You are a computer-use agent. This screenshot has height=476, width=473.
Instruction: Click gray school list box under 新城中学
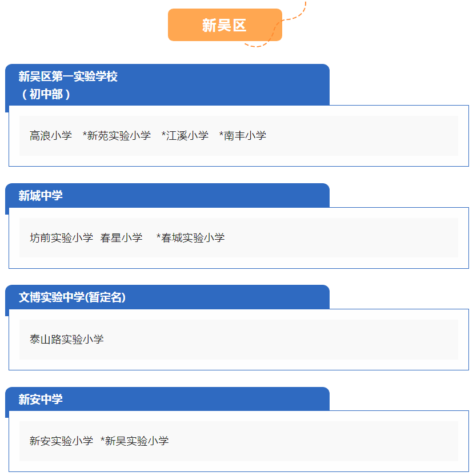tap(239, 237)
